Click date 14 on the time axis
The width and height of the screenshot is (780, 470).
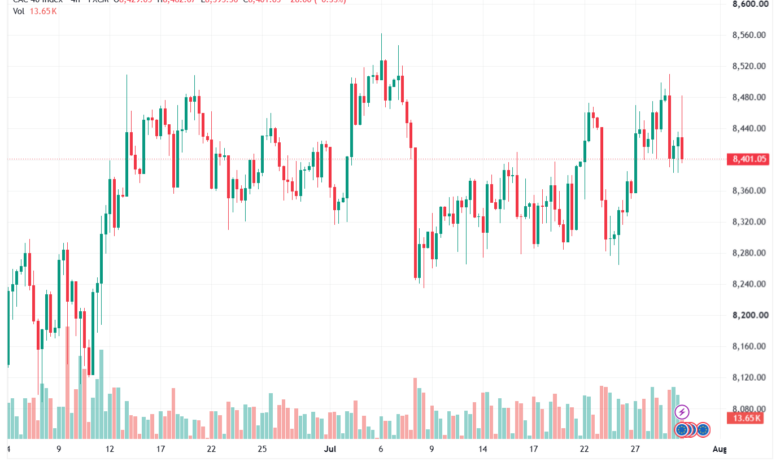[483, 449]
